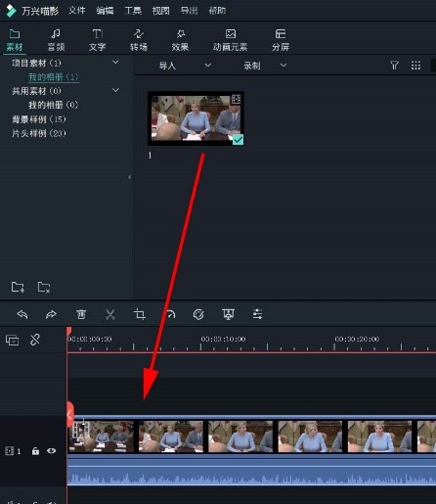Open the speed adjustment tool
This screenshot has width=436, height=504.
[170, 314]
